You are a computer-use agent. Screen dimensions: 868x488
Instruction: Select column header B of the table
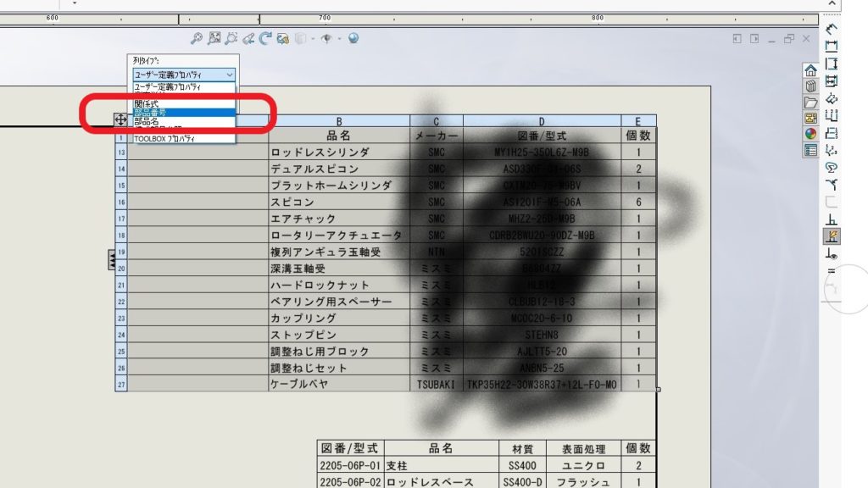[338, 121]
